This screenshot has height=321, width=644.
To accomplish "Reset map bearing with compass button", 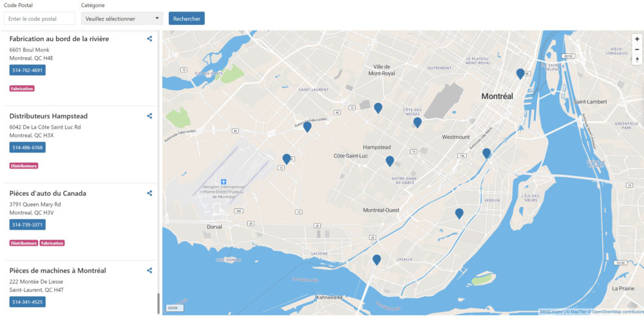I will coord(637,60).
